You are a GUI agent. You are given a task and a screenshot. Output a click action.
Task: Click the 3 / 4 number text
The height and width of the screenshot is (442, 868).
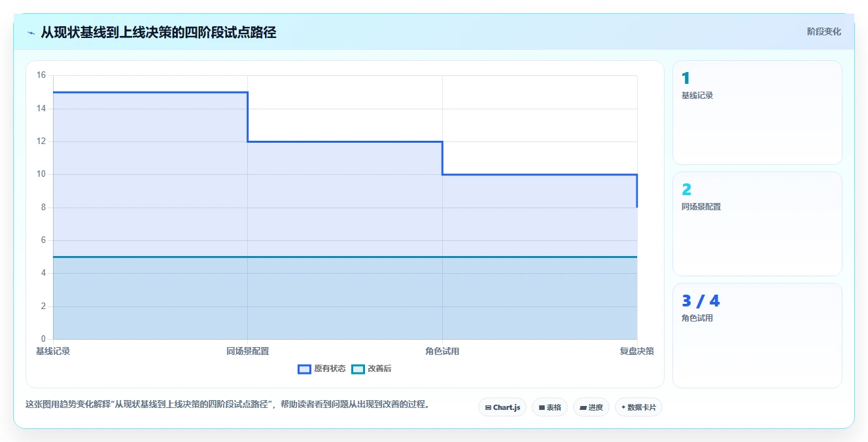(x=701, y=301)
